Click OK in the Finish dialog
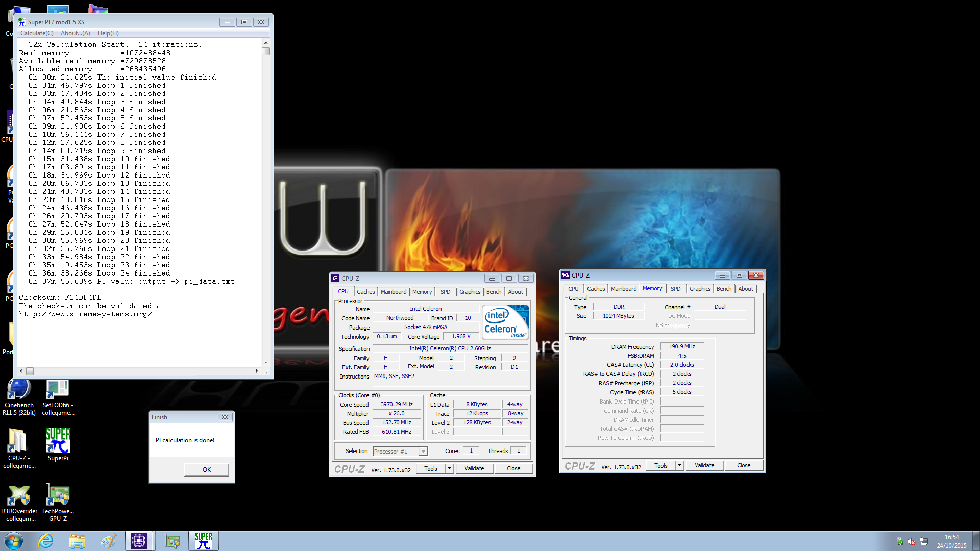980x551 pixels. pos(207,469)
